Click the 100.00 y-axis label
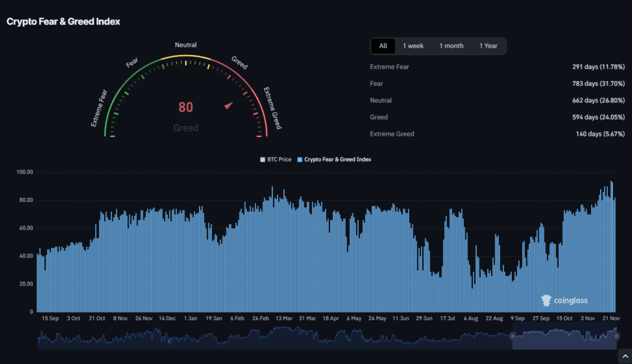 [25, 172]
